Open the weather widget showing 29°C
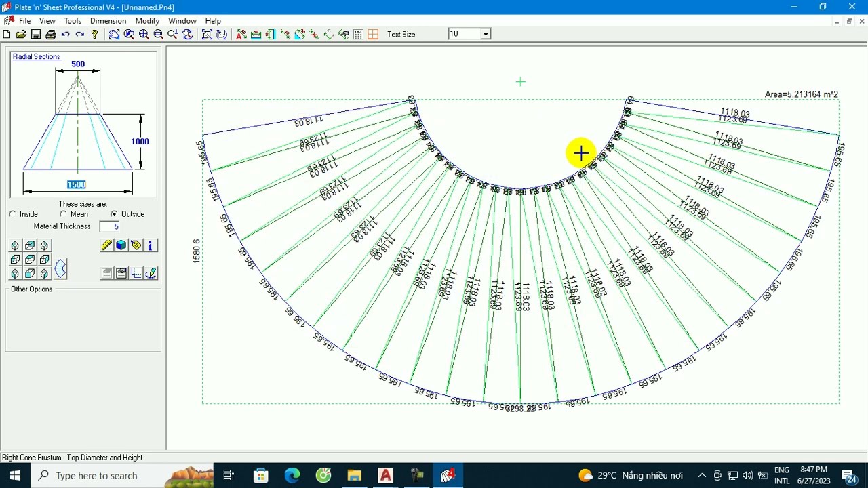Viewport: 868px width, 488px height. tap(631, 476)
